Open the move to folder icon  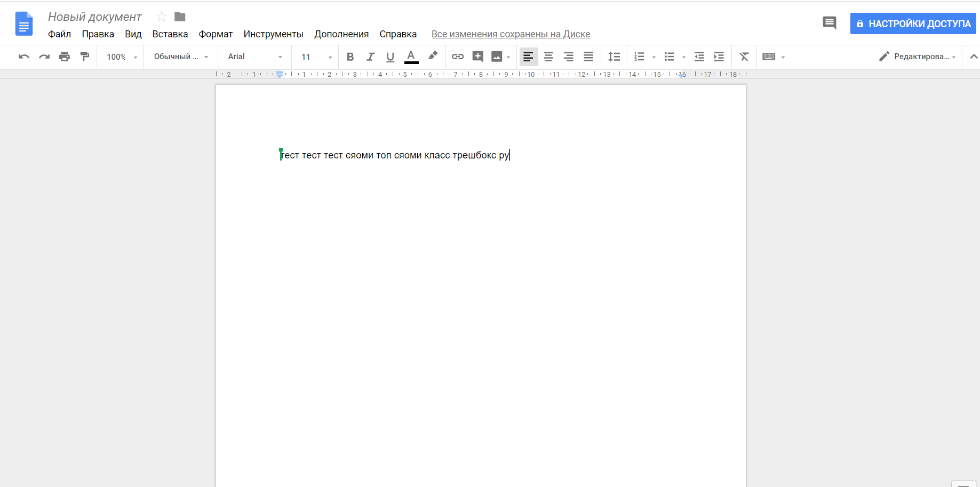pyautogui.click(x=180, y=17)
